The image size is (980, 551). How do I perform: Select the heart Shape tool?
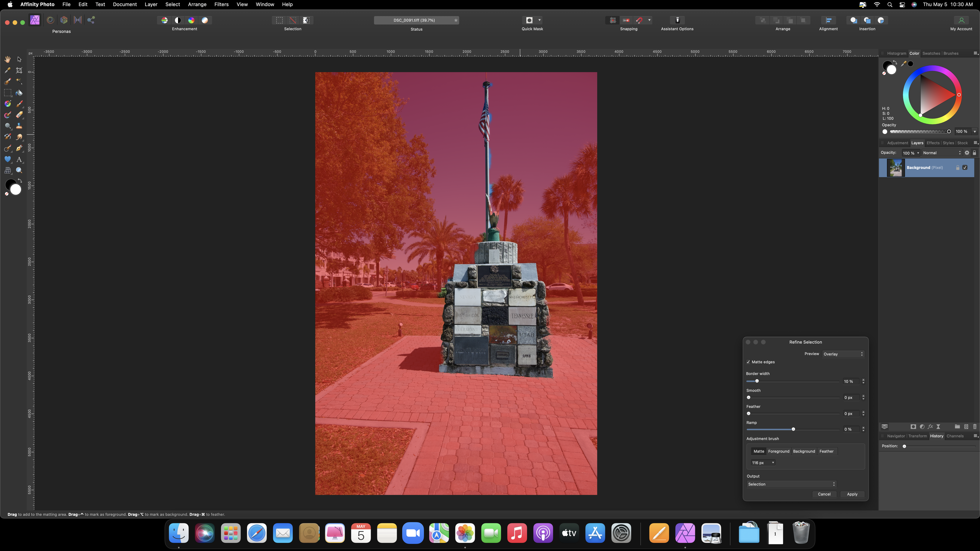click(8, 159)
